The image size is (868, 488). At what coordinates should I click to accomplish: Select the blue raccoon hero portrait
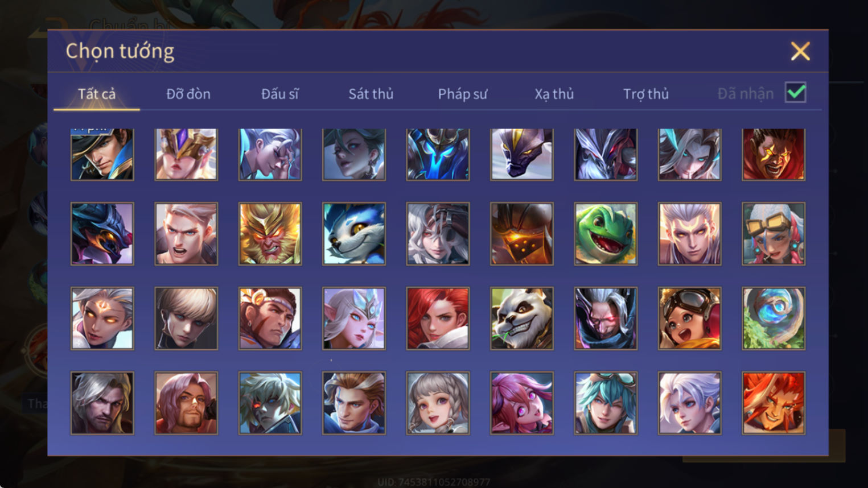(354, 234)
